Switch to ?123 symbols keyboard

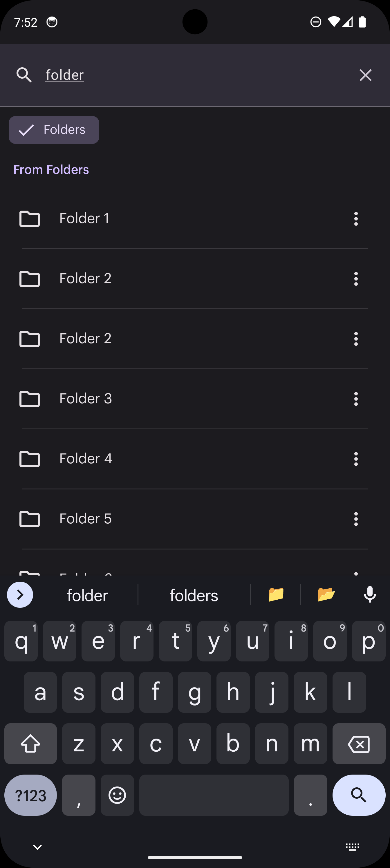(30, 795)
